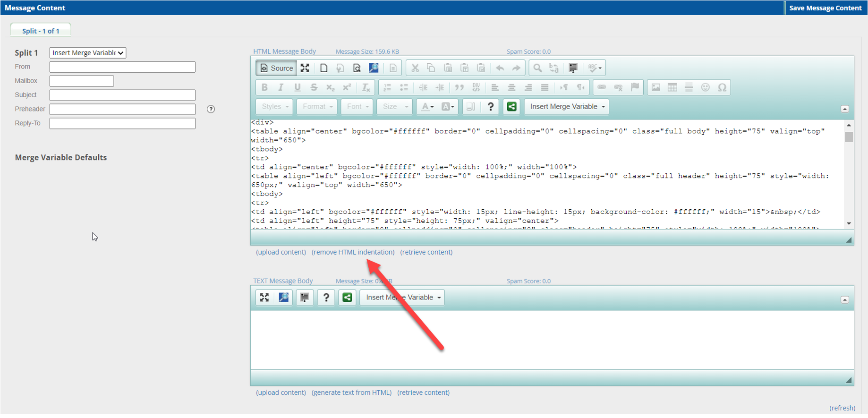Maximize the HTML Message Body editor
Screen dimensions: 868x418
[305, 68]
